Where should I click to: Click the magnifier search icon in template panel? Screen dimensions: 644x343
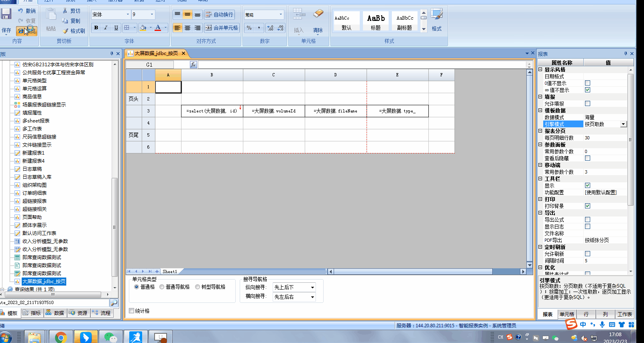click(114, 303)
